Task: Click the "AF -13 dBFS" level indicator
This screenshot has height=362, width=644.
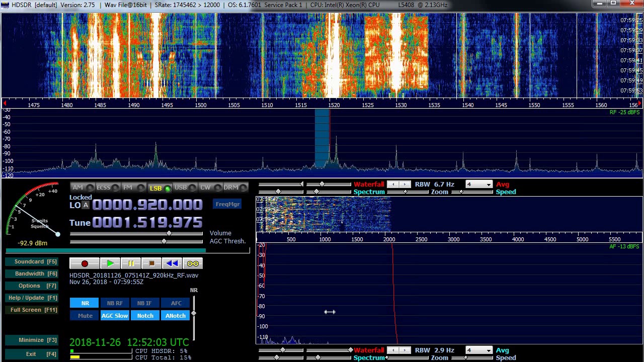Action: pyautogui.click(x=624, y=246)
